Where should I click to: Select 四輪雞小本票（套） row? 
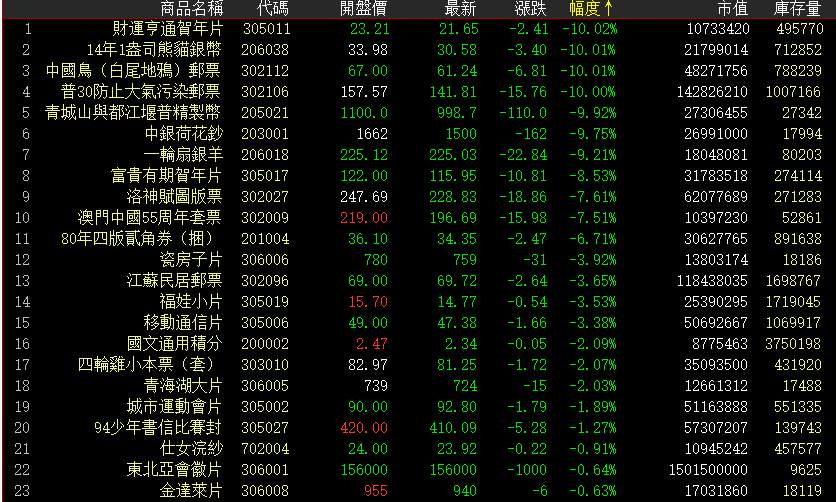click(418, 365)
